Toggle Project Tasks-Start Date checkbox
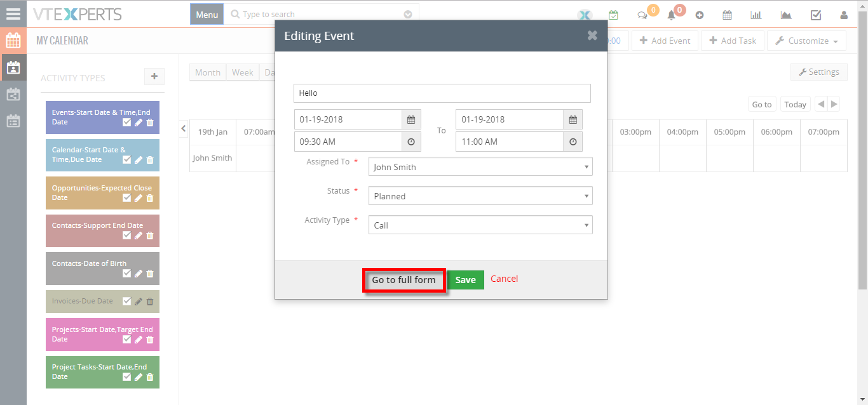 127,377
